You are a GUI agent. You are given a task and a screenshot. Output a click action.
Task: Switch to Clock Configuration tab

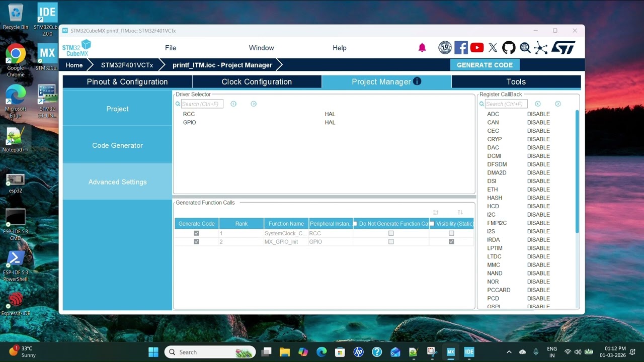pos(257,81)
